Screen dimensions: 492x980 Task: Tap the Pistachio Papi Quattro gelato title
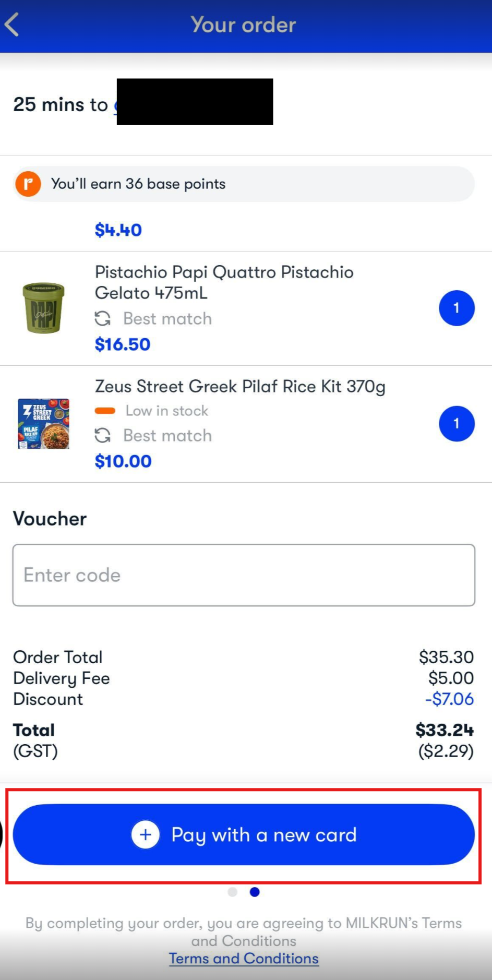coord(224,282)
